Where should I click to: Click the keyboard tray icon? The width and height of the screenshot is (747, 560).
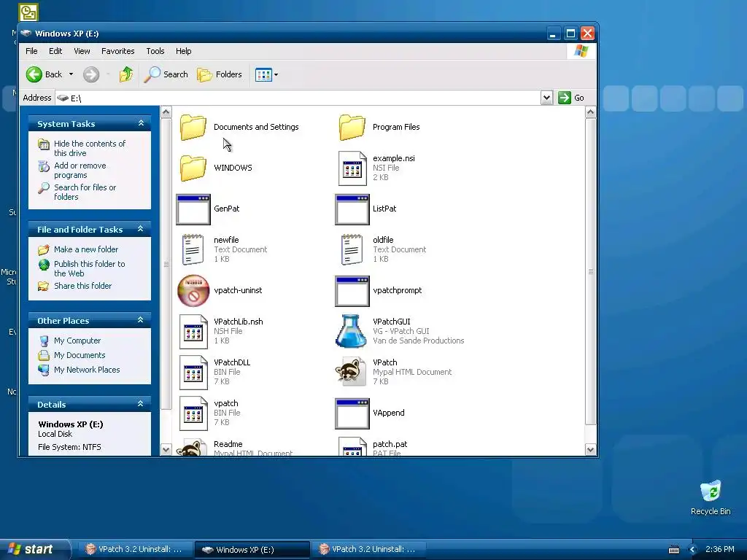tap(673, 550)
